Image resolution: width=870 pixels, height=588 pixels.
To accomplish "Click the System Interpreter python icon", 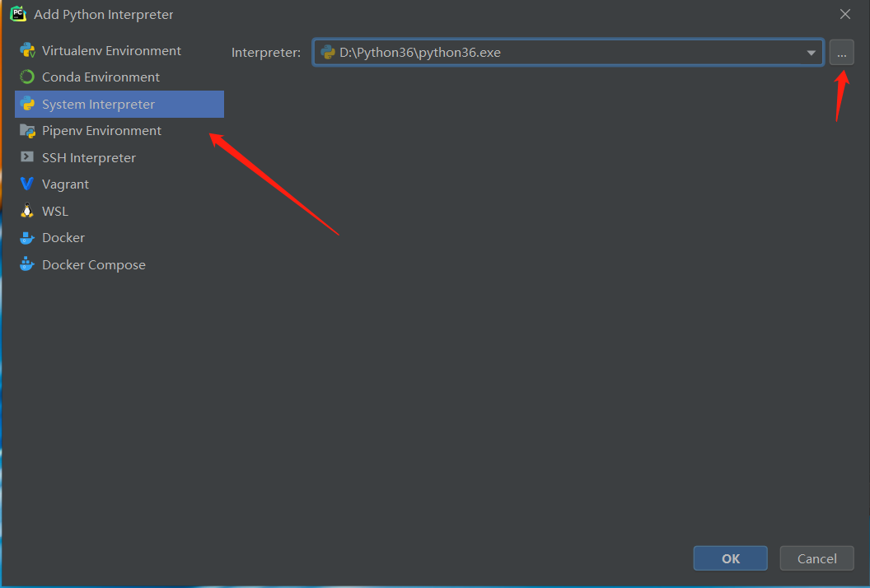I will [27, 104].
